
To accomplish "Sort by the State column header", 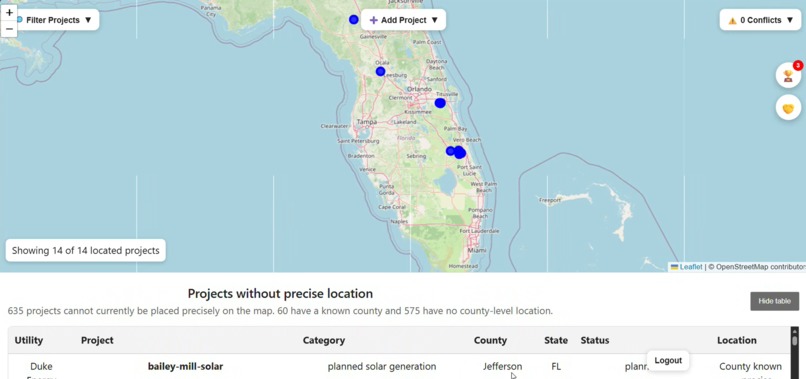I will (556, 340).
